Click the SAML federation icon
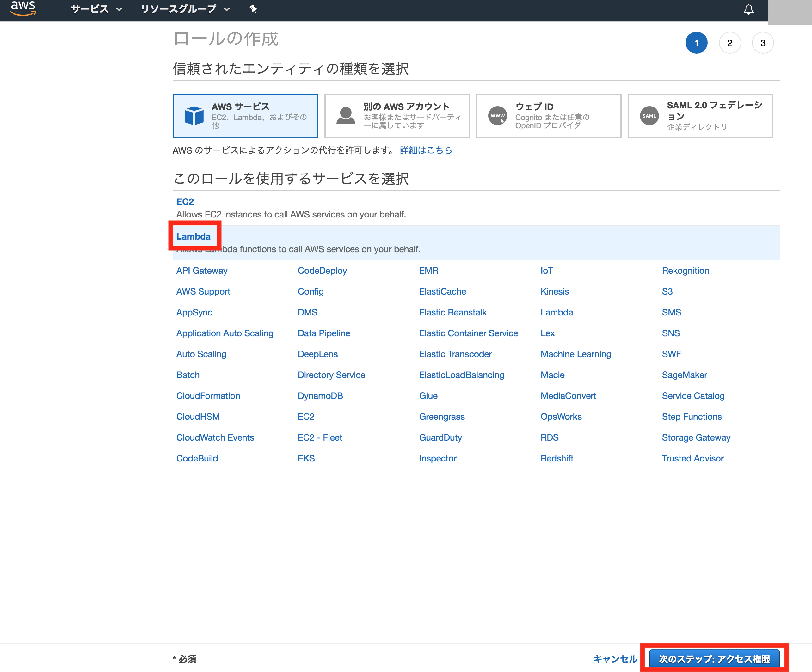The height and width of the screenshot is (672, 812). [x=649, y=116]
